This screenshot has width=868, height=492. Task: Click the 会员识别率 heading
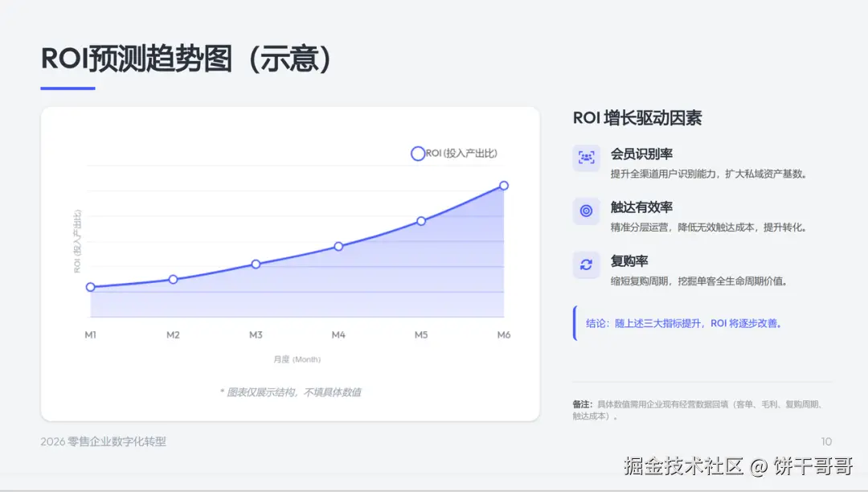point(641,154)
